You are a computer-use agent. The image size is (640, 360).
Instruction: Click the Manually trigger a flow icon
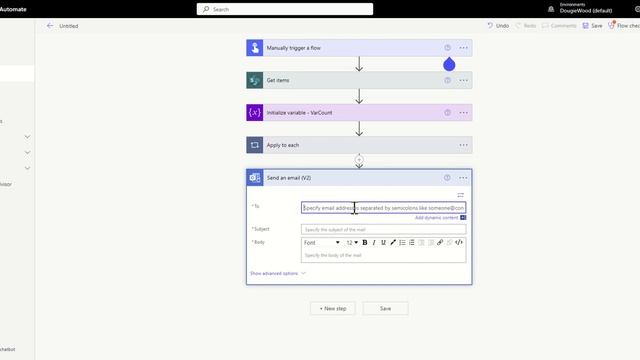click(x=255, y=48)
